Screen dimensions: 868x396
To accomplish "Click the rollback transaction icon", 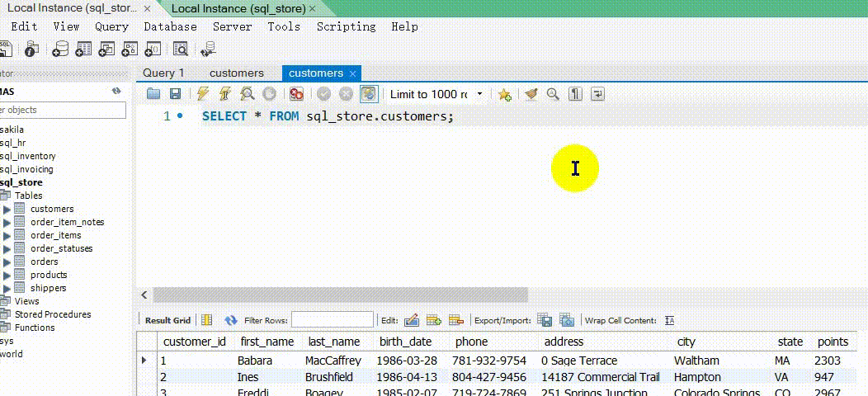I will tap(346, 94).
